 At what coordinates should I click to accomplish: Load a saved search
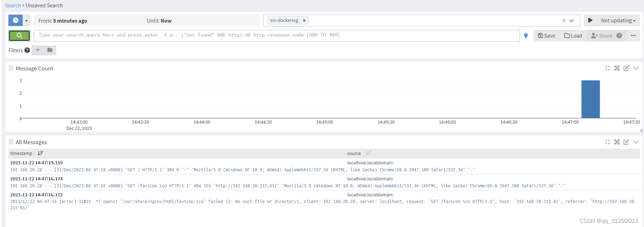573,36
